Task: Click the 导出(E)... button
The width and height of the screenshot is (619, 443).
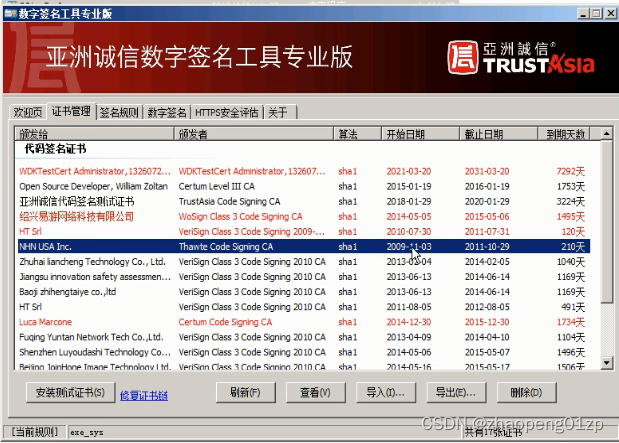Action: pyautogui.click(x=456, y=392)
